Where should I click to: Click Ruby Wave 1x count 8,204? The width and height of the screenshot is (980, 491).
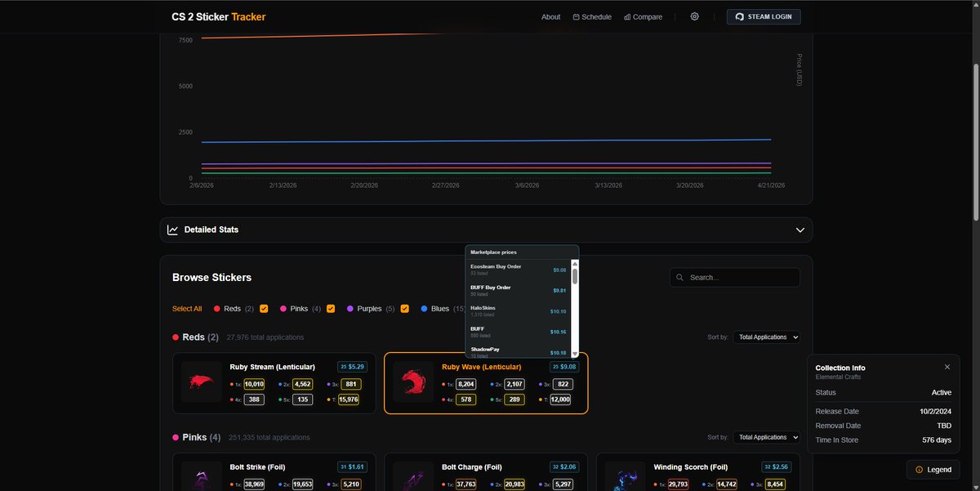point(466,384)
